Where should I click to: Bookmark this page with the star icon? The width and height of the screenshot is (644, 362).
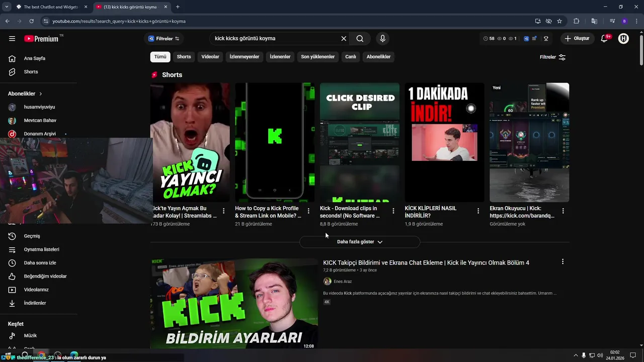559,21
